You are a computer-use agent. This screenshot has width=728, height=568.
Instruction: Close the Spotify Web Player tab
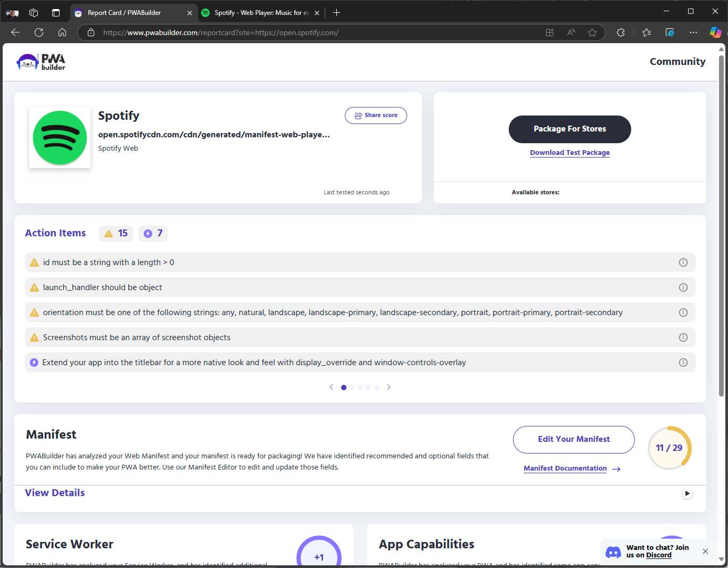tap(317, 13)
